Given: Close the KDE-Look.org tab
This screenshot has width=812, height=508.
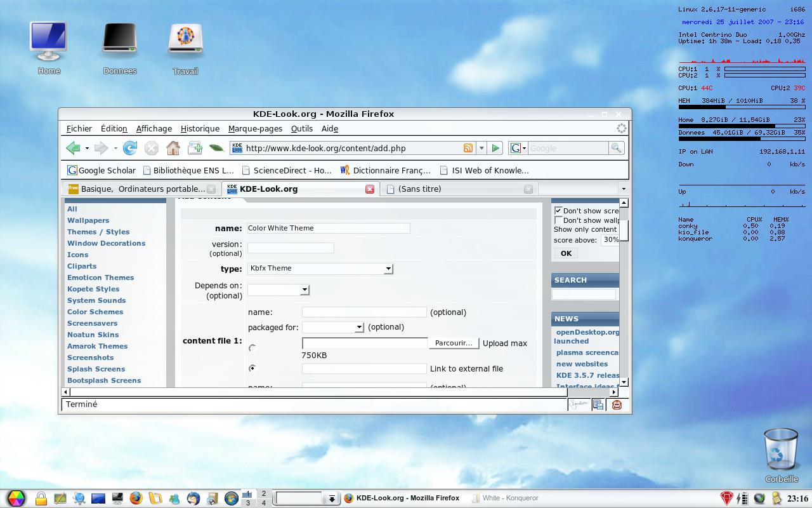Looking at the screenshot, I should [370, 189].
